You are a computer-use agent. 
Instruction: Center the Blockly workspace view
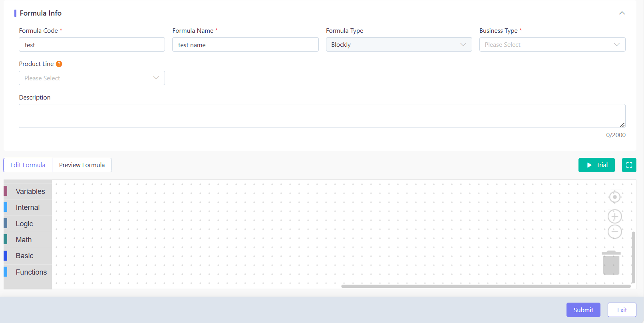[x=615, y=197]
